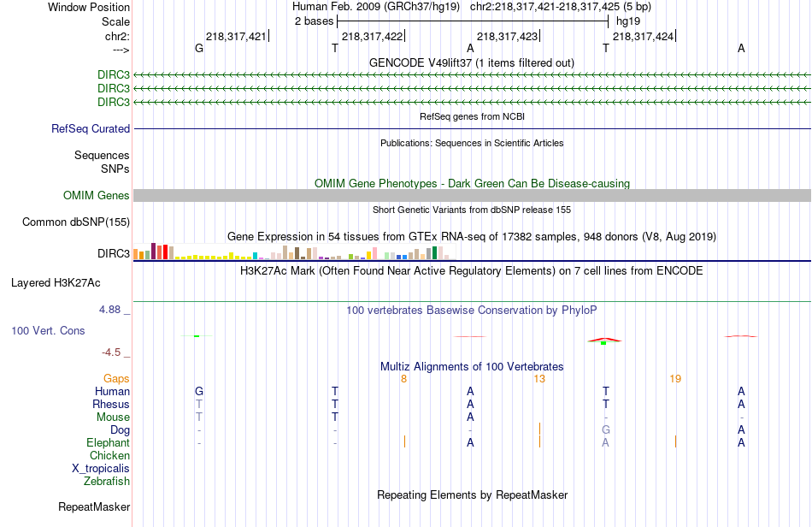Click the Scale label
Screen dimensions: 812x527
click(x=115, y=21)
